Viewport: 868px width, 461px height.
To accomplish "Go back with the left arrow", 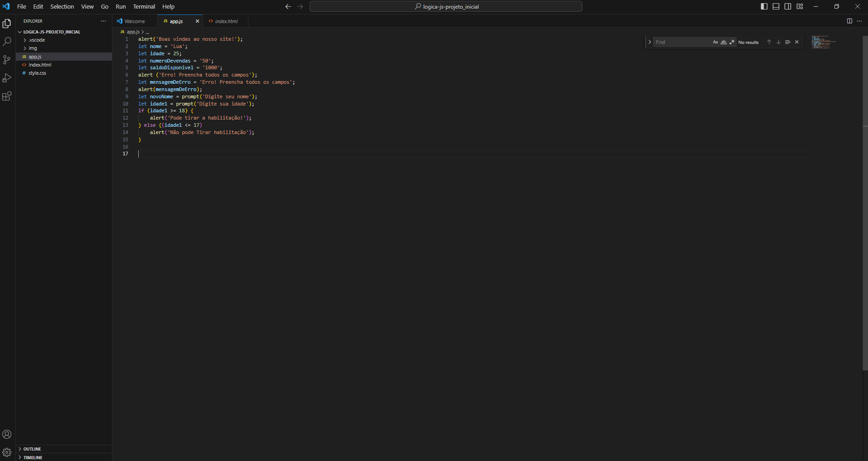I will point(288,6).
